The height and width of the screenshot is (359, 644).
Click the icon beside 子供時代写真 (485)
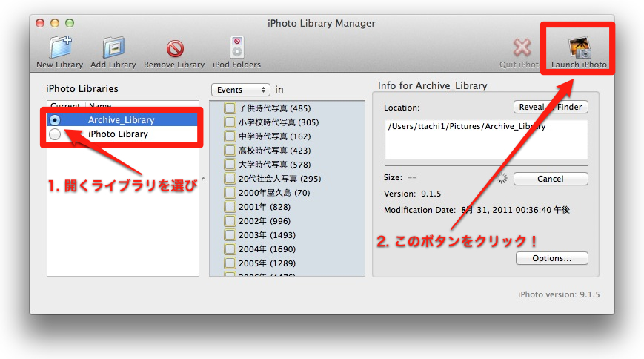230,108
